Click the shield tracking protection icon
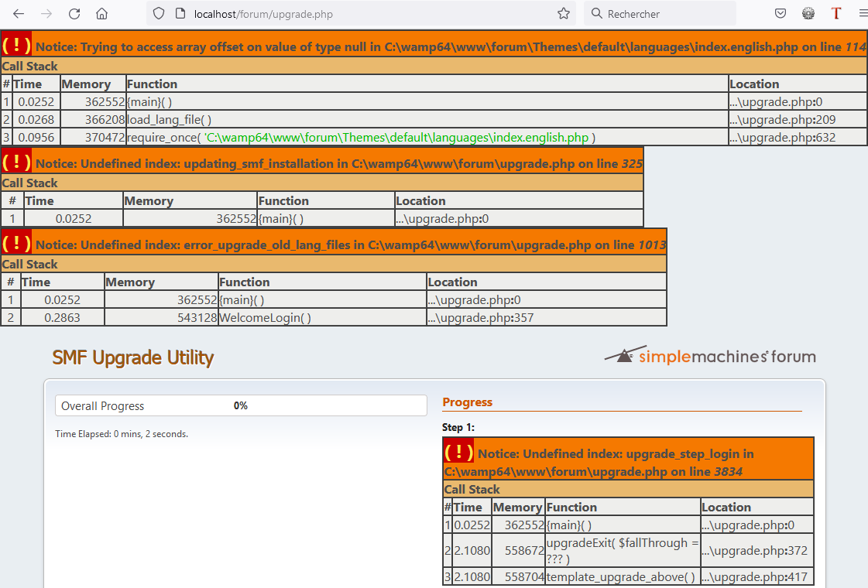Image resolution: width=868 pixels, height=588 pixels. click(159, 14)
